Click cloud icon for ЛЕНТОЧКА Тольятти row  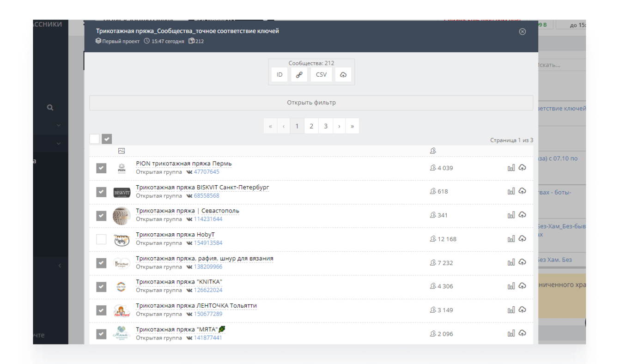[x=522, y=309]
